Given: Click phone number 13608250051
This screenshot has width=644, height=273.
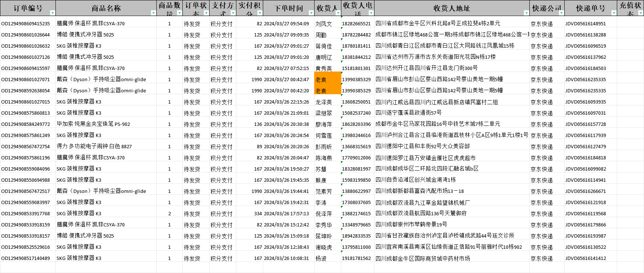Looking at the screenshot, I should 356,102.
